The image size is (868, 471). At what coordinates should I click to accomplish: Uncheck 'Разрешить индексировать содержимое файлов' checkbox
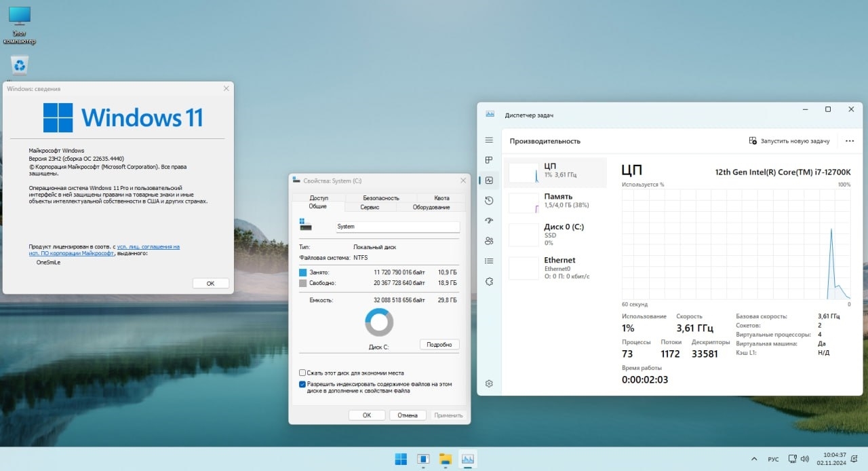tap(302, 384)
